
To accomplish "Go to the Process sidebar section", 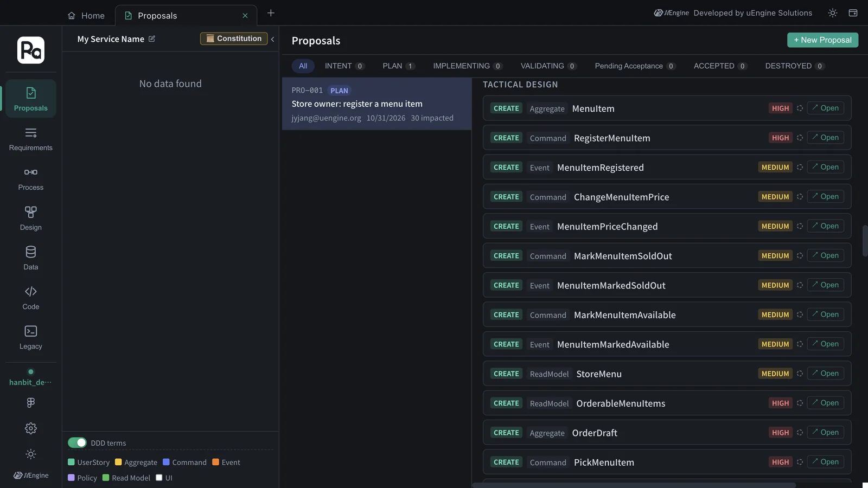I will 31,178.
